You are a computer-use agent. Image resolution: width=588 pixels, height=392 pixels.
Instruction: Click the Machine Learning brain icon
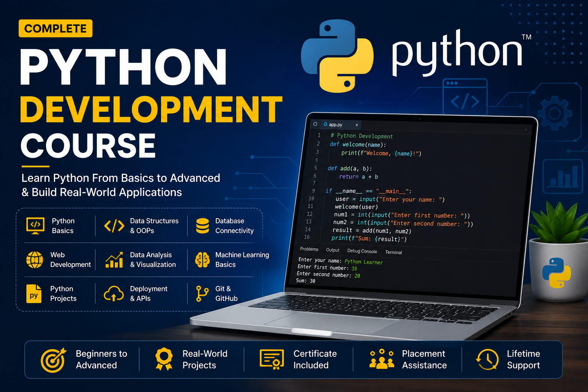[203, 260]
